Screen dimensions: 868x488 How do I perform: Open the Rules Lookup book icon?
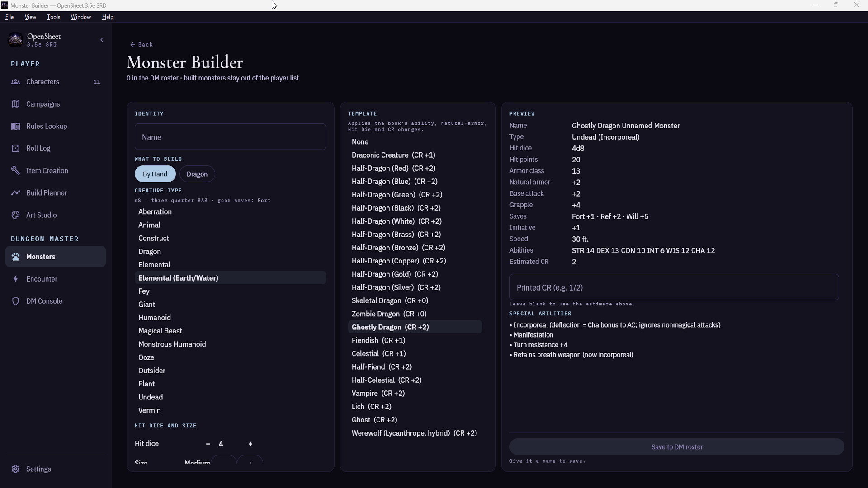[15, 126]
